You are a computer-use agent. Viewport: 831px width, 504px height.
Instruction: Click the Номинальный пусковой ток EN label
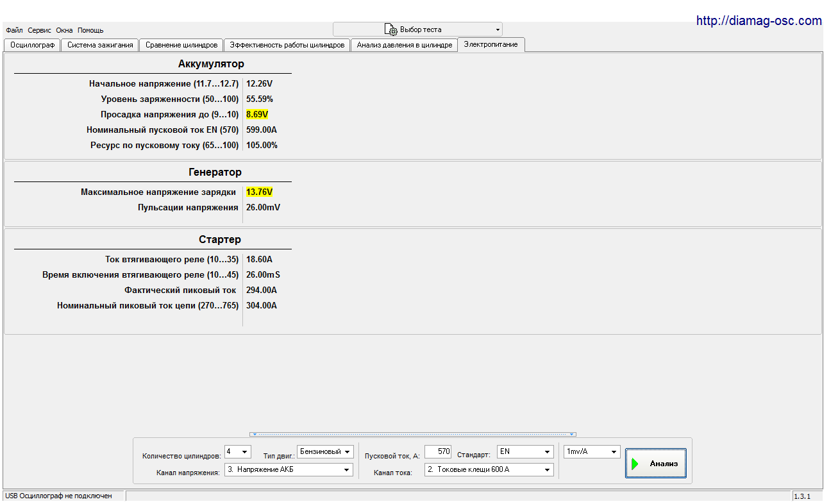point(163,130)
